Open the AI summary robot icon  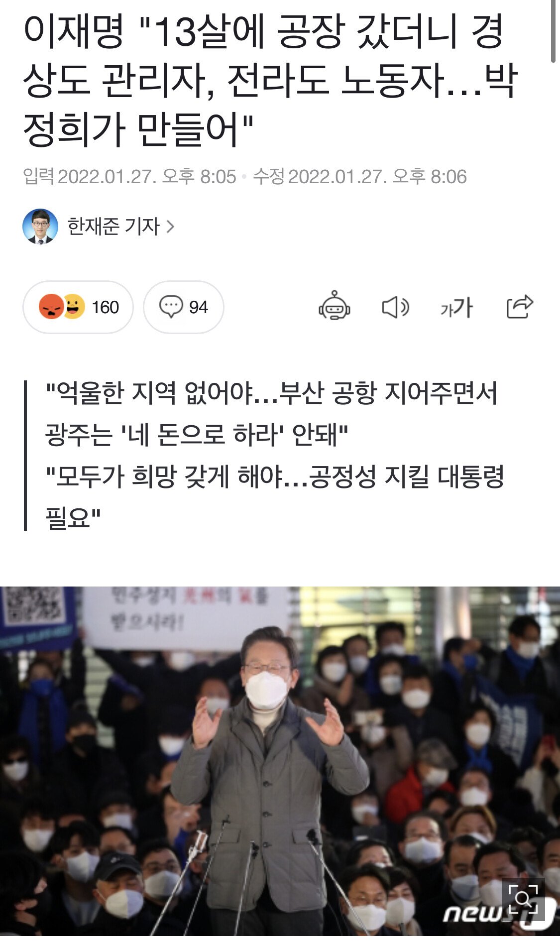335,307
